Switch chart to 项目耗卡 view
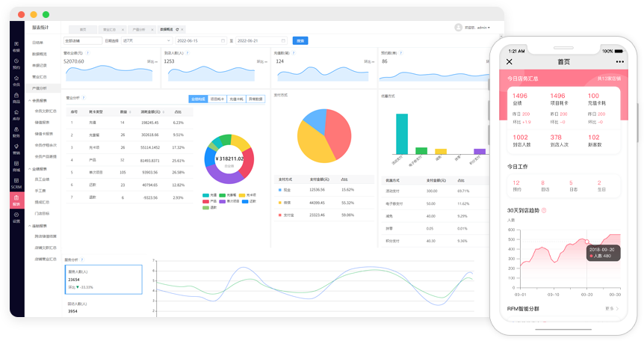 217,99
